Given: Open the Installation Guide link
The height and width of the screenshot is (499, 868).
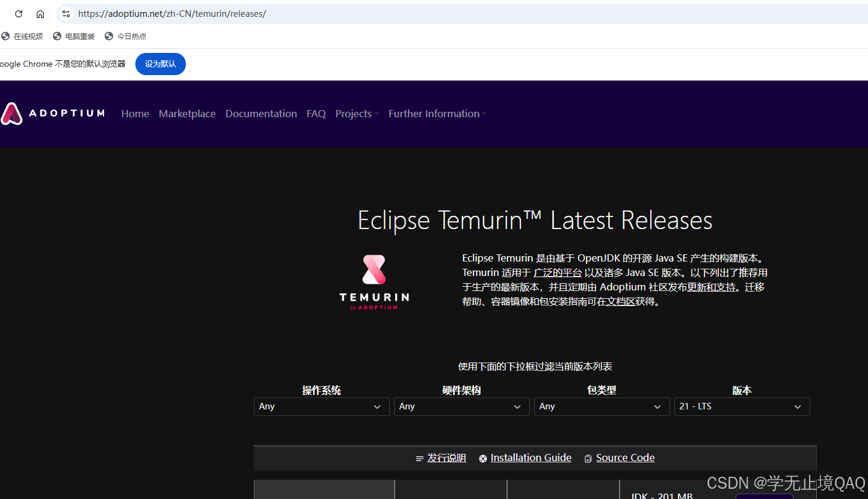Looking at the screenshot, I should [531, 458].
